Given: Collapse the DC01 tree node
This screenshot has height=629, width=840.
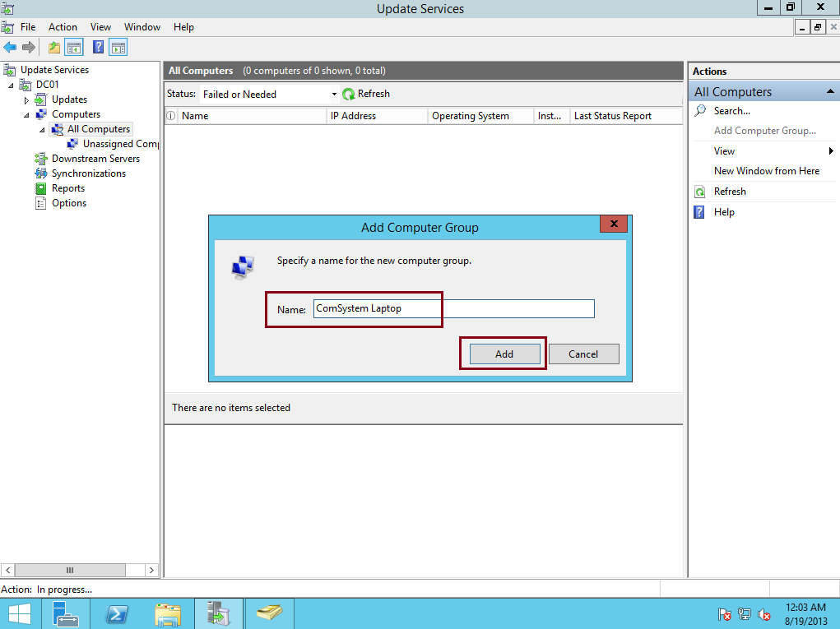Looking at the screenshot, I should [x=10, y=84].
